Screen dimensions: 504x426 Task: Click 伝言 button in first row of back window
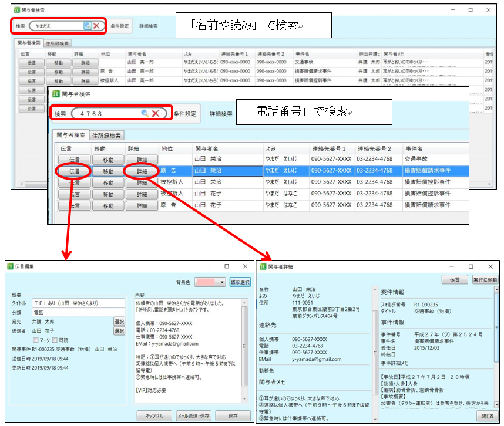point(32,63)
